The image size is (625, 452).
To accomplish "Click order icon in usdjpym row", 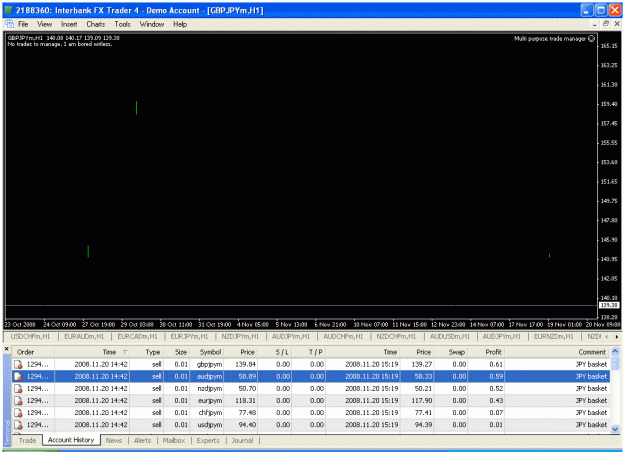I will coord(18,425).
